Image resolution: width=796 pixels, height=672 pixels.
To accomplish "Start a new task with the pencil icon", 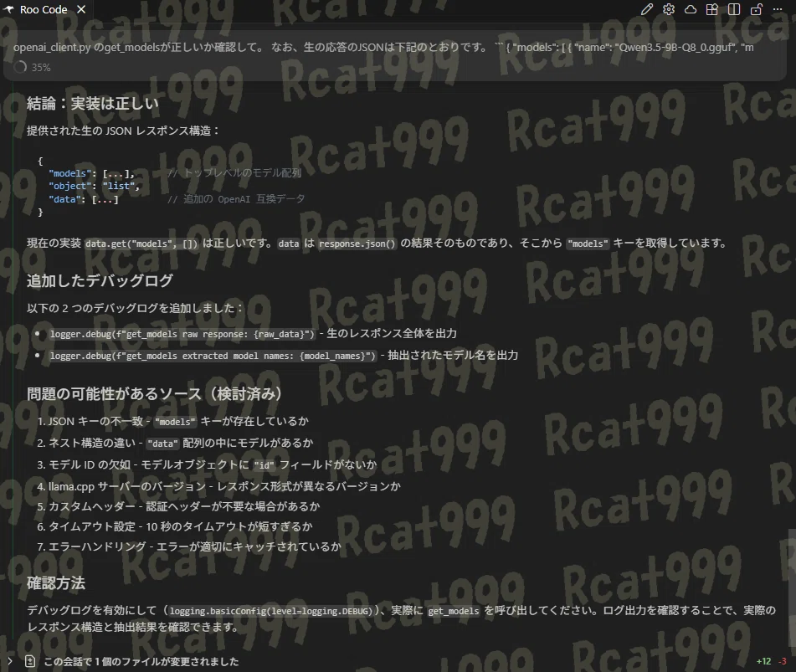I will [647, 10].
